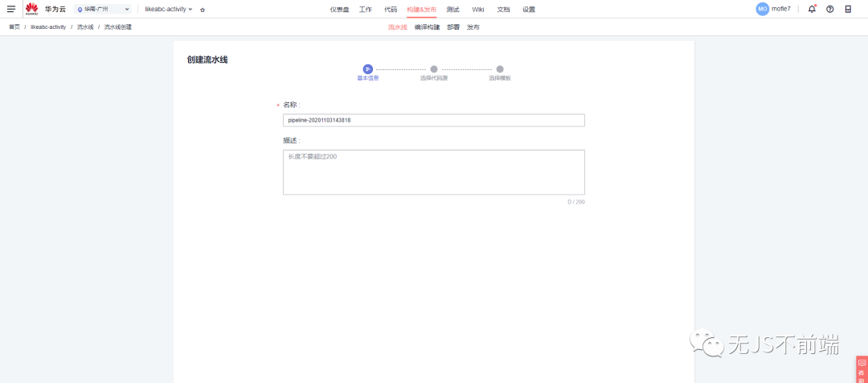The image size is (868, 383).
Task: Open 流水线 breadcrumb link
Action: click(85, 27)
